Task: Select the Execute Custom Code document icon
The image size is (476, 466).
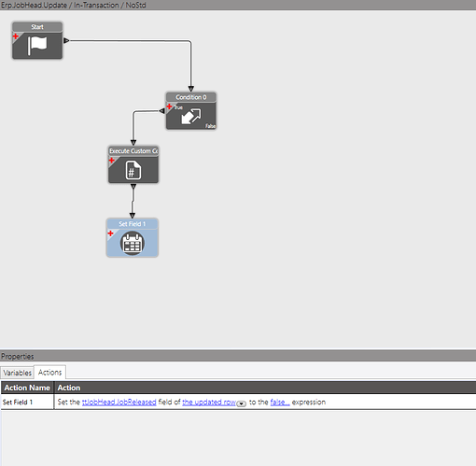Action: [133, 170]
